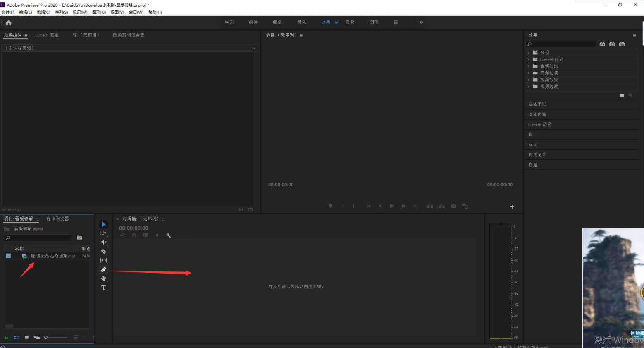Click the find-from-query folder icon in Project panel
Image resolution: width=644 pixels, height=348 pixels.
(x=79, y=238)
